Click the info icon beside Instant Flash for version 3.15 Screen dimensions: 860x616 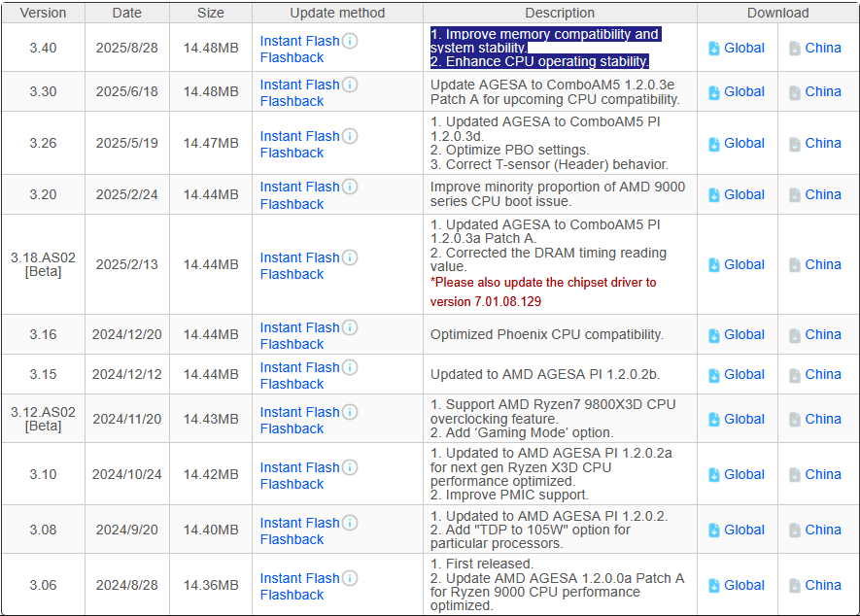pyautogui.click(x=350, y=367)
